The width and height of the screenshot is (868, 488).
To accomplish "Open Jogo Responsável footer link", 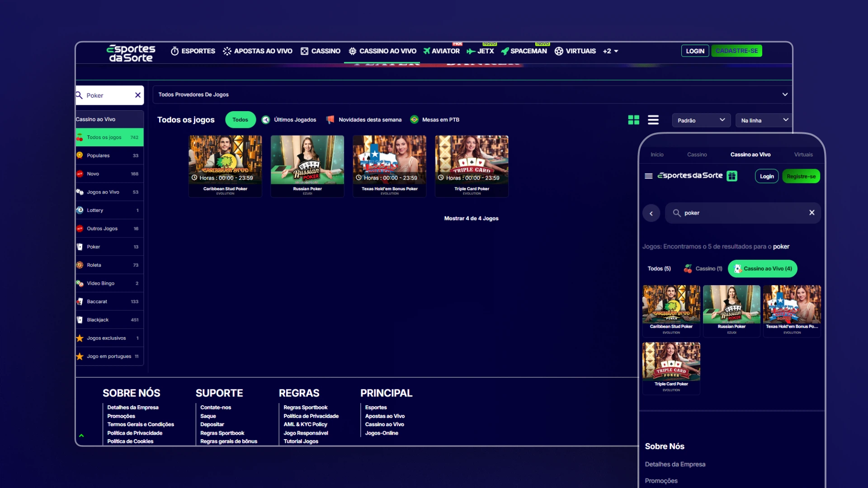I will pos(306,433).
